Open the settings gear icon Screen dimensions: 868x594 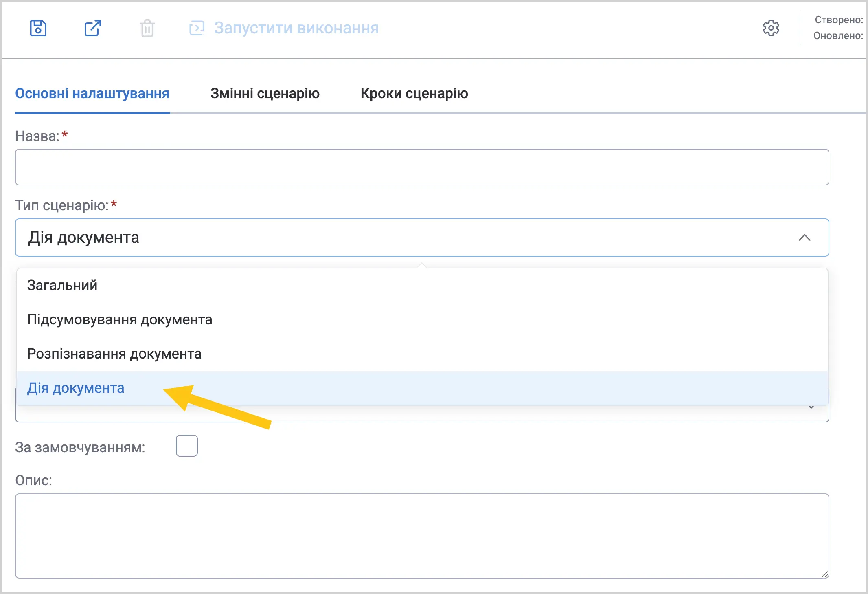pos(771,28)
